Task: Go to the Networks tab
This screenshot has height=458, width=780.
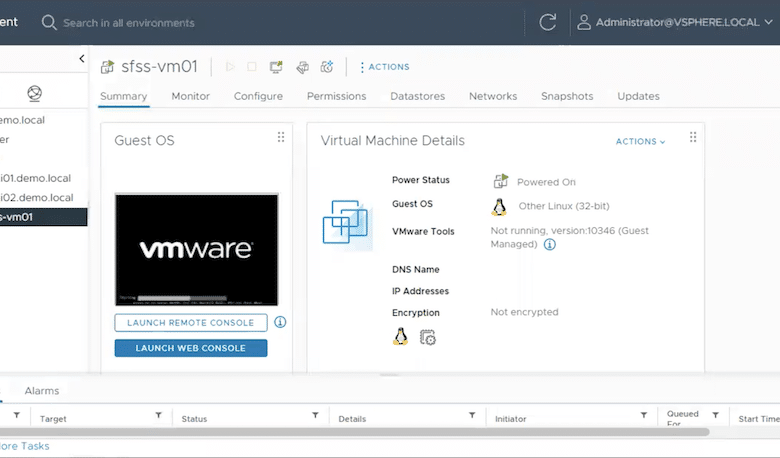Action: click(x=493, y=96)
